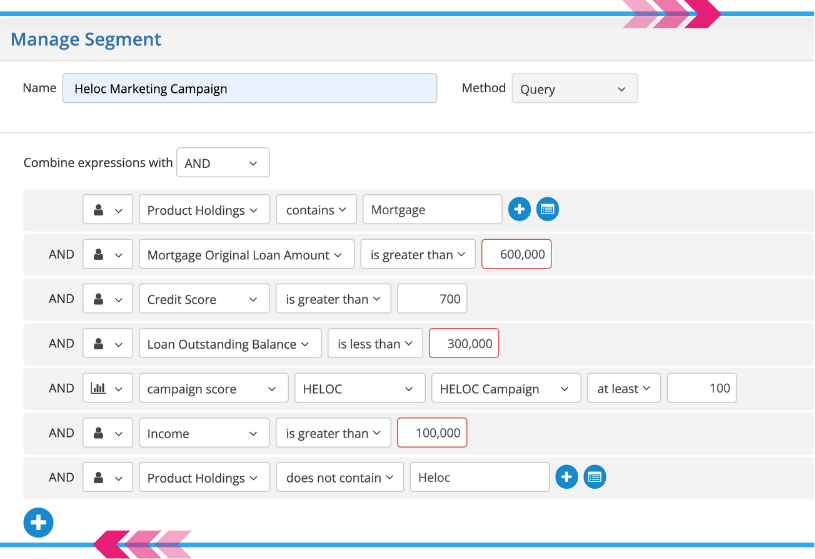Click person icon in Income row
Image resolution: width=815 pixels, height=559 pixels.
(107, 433)
